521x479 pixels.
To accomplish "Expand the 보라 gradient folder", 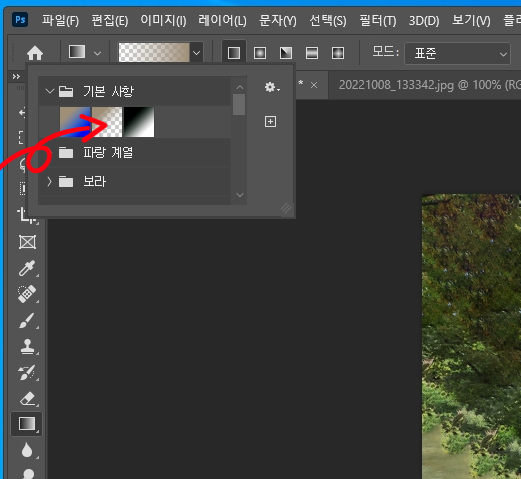I will pyautogui.click(x=49, y=182).
